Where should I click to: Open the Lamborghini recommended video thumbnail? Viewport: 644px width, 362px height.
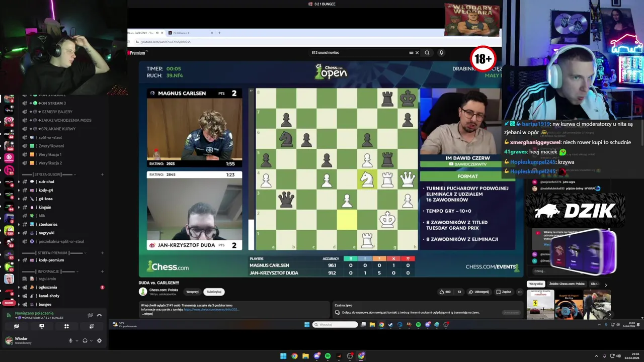click(540, 304)
